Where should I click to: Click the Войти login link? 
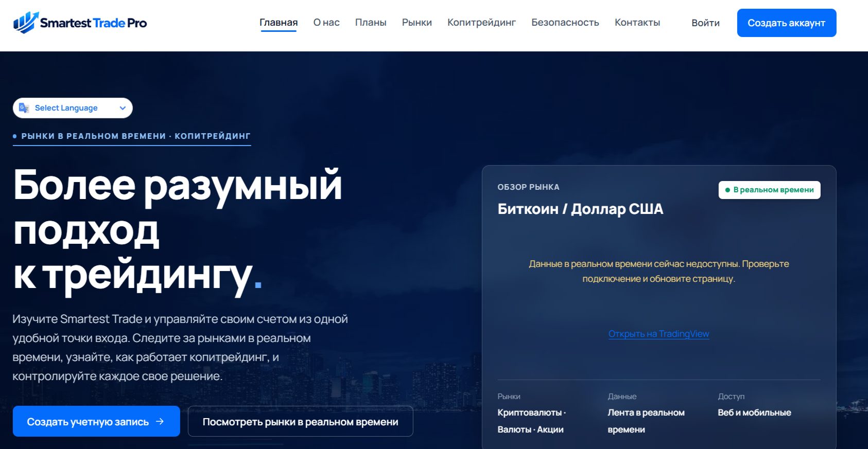705,23
